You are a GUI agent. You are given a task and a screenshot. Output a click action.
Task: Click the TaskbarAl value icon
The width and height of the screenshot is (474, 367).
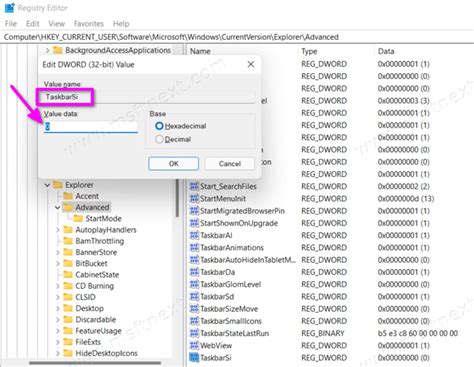(x=194, y=235)
